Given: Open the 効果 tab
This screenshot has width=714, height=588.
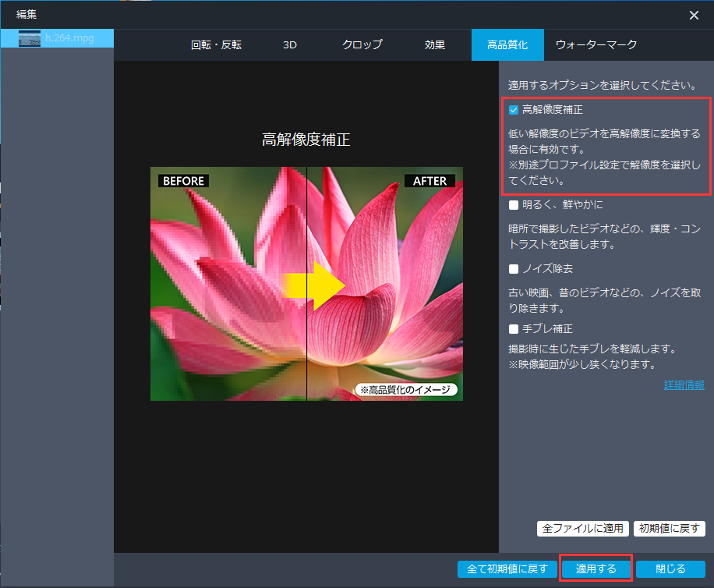Looking at the screenshot, I should [434, 45].
